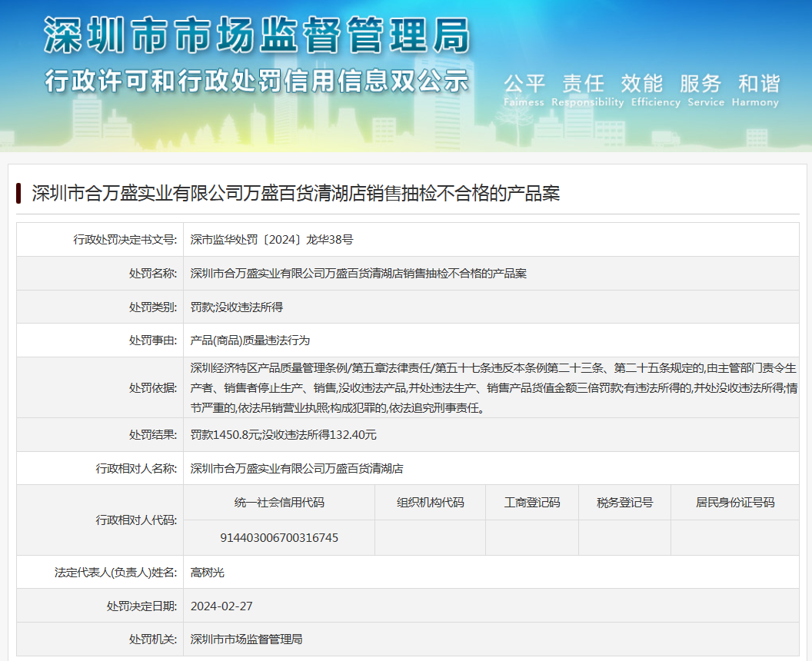The image size is (812, 661).
Task: Click the 行政相对人名称 row label
Action: pos(137,468)
